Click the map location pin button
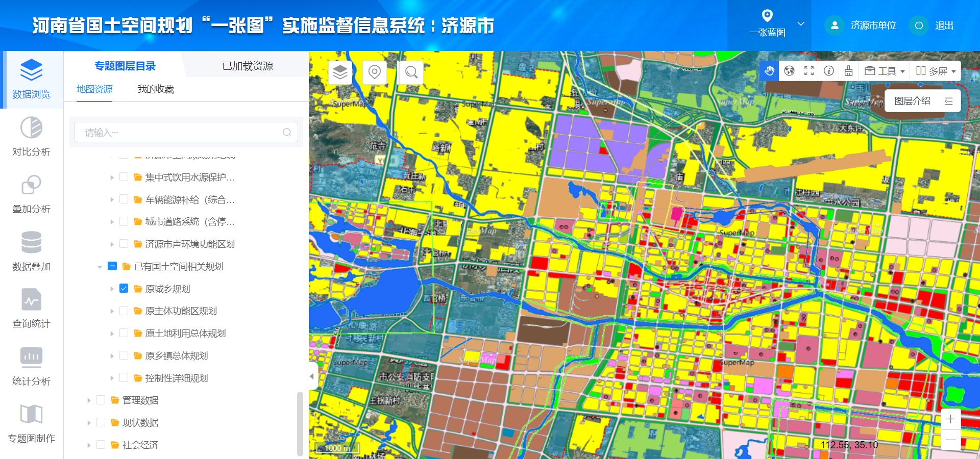This screenshot has height=459, width=980. click(x=375, y=72)
